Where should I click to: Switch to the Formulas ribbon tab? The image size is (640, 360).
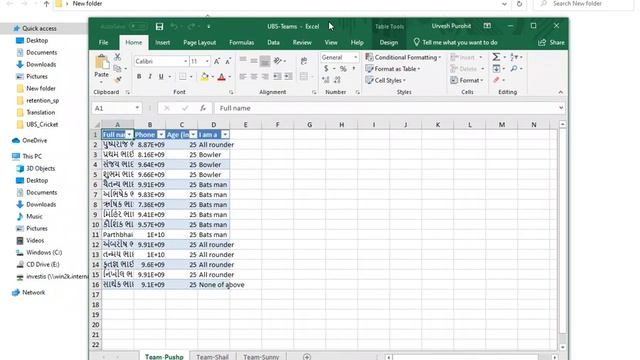(242, 42)
